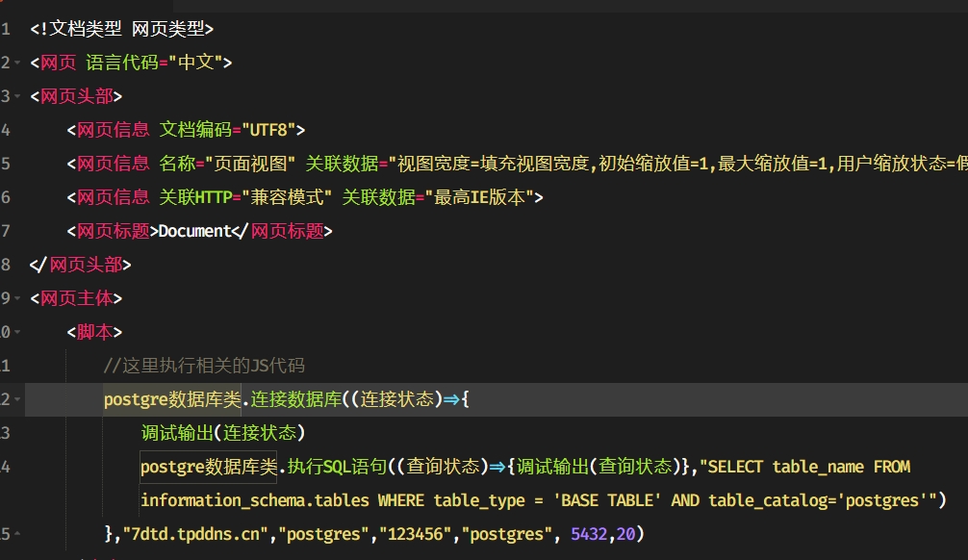The height and width of the screenshot is (560, 968).
Task: Click 关联数据 on the 页面视图 line
Action: [x=342, y=164]
